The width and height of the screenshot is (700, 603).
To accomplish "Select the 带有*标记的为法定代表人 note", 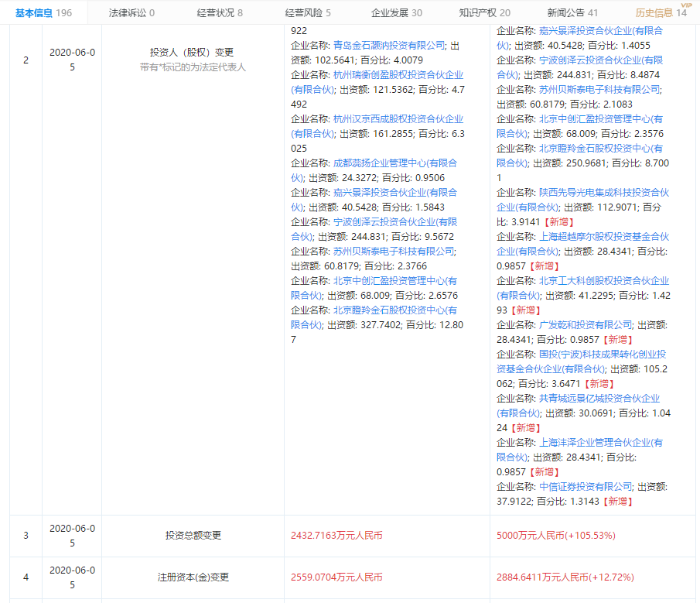I will coord(193,67).
